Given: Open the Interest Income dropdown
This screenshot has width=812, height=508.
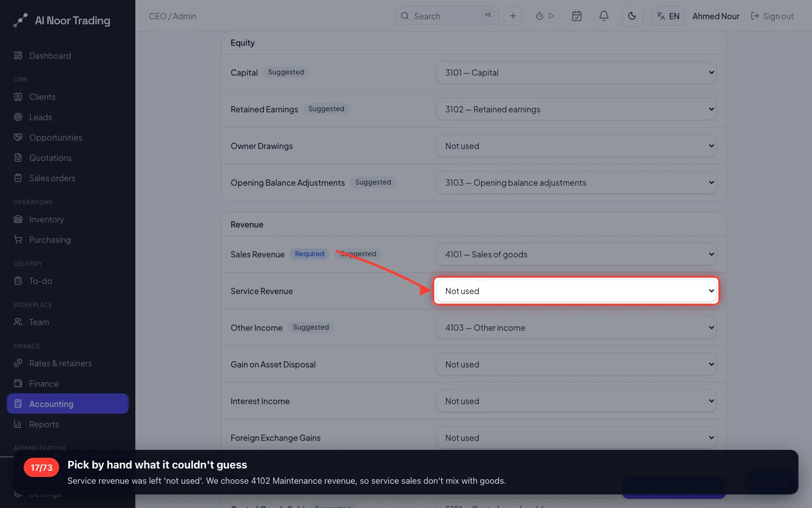Looking at the screenshot, I should pos(576,401).
